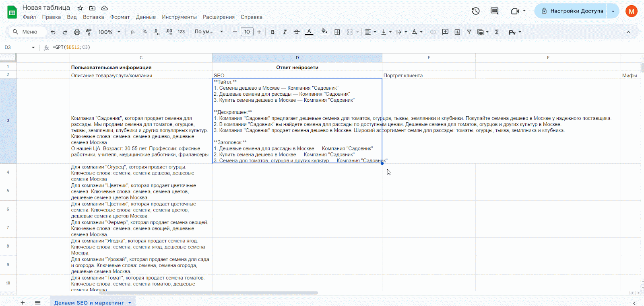Open the Расширения menu
644x306 pixels.
pyautogui.click(x=219, y=17)
